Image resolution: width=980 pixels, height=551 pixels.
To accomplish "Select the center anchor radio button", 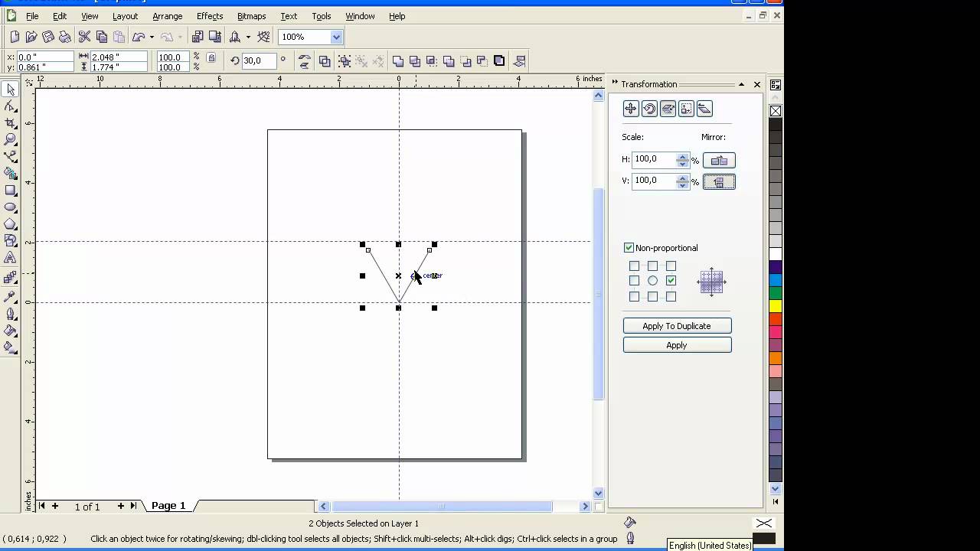I will (x=652, y=281).
